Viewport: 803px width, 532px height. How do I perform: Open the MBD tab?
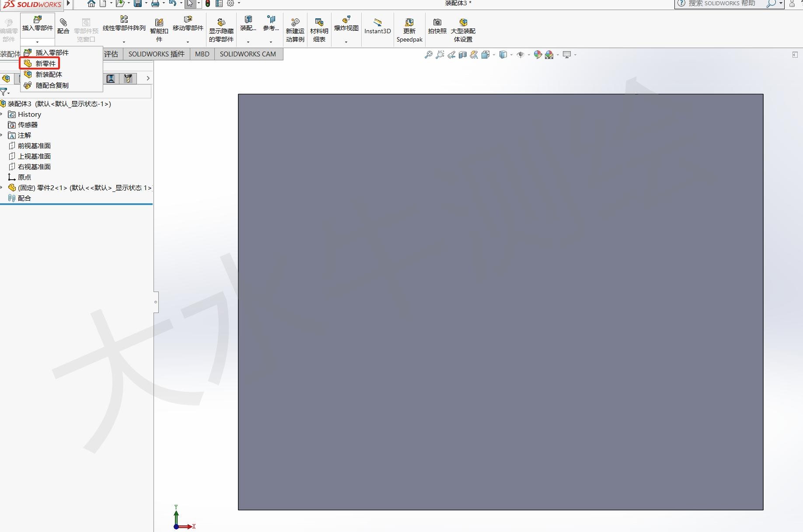202,54
